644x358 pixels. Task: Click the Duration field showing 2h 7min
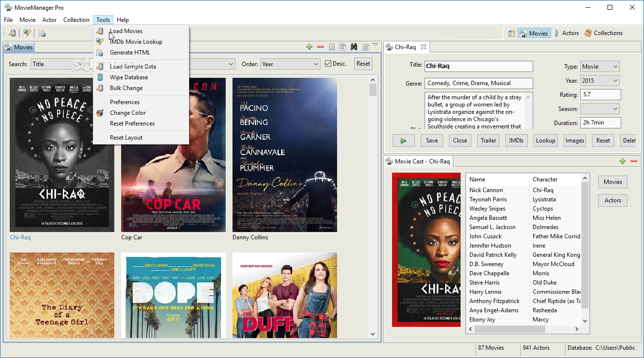(x=601, y=123)
